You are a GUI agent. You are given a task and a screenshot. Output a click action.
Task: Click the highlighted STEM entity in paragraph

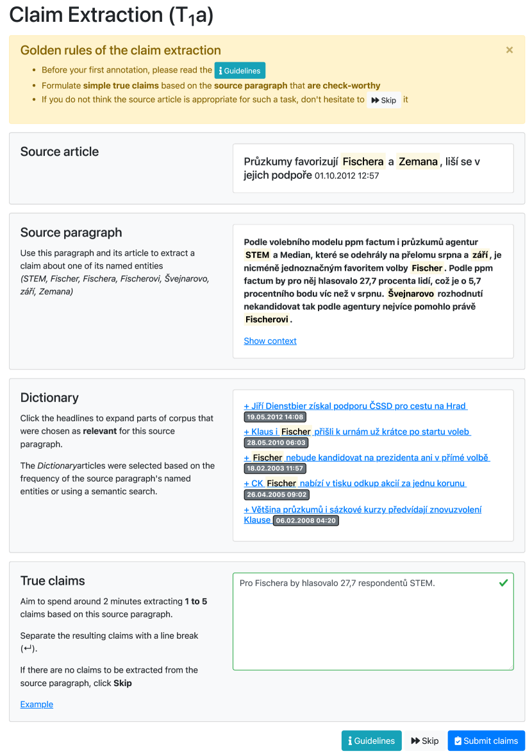click(257, 255)
